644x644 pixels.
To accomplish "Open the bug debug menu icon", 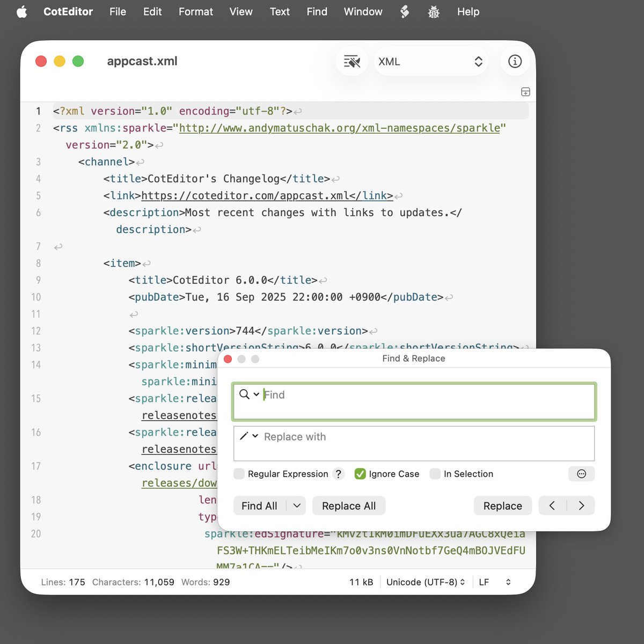I will [434, 12].
